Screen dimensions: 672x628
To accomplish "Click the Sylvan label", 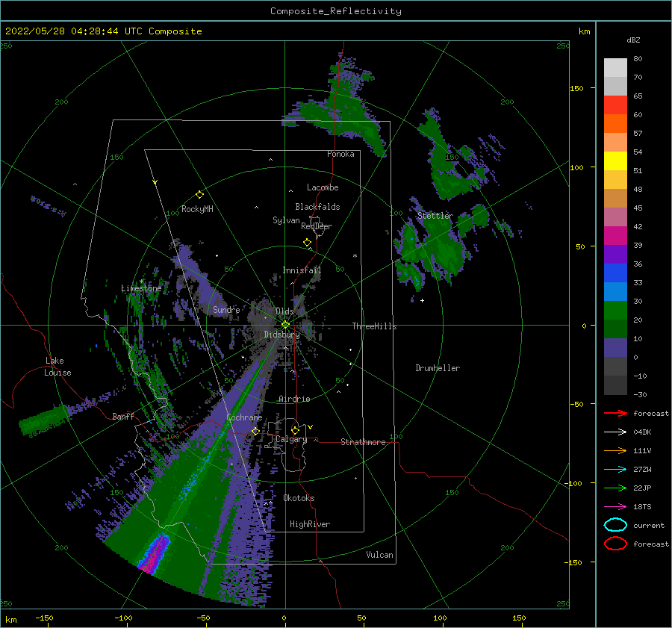I will point(286,220).
